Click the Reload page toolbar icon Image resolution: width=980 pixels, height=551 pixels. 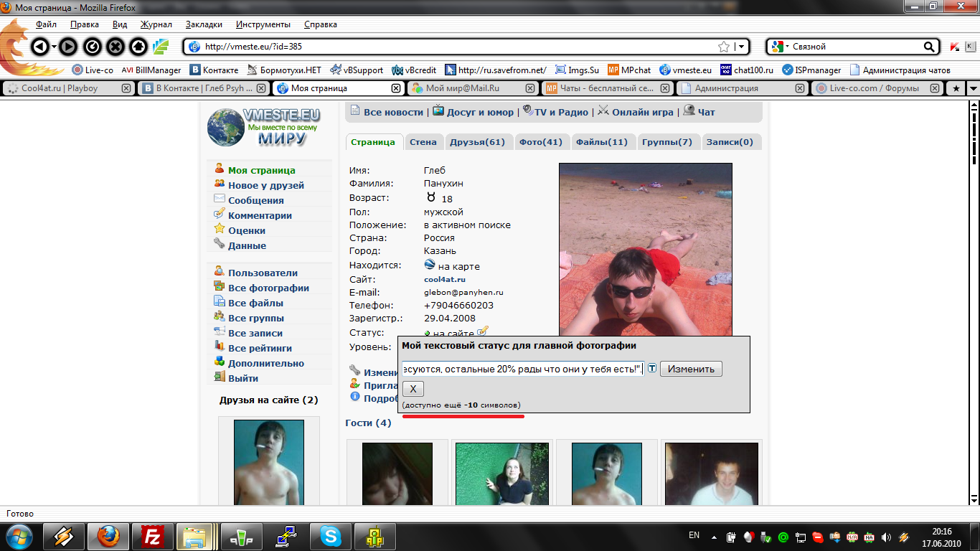click(x=92, y=47)
